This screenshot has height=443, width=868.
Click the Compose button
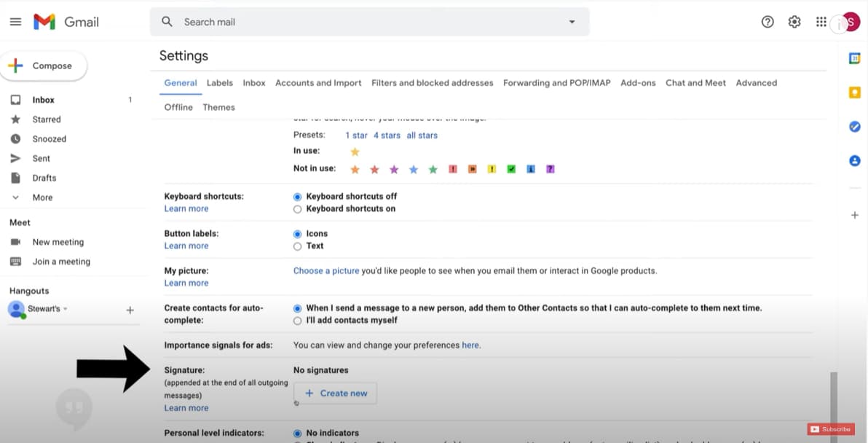pyautogui.click(x=44, y=66)
